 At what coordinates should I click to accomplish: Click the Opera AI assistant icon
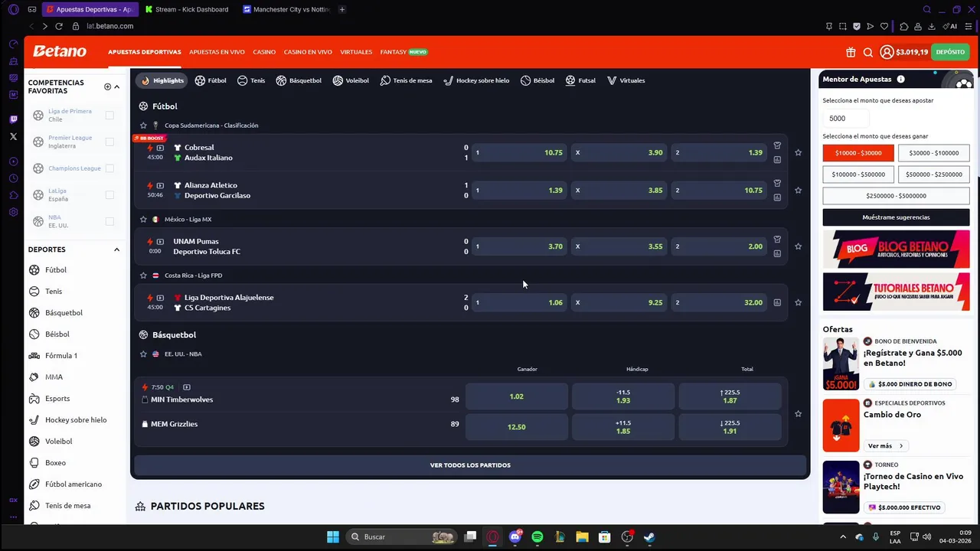tap(951, 26)
